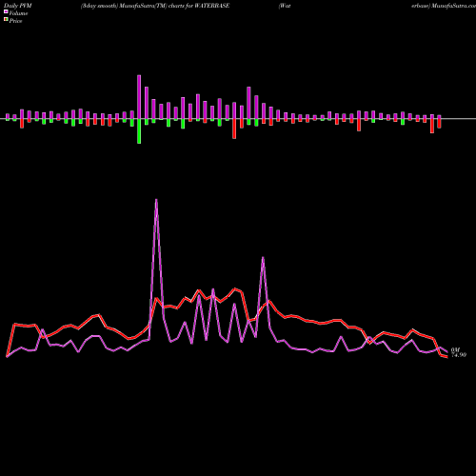Click the longest red downward price bar
476x476 pixels.
coord(234,129)
